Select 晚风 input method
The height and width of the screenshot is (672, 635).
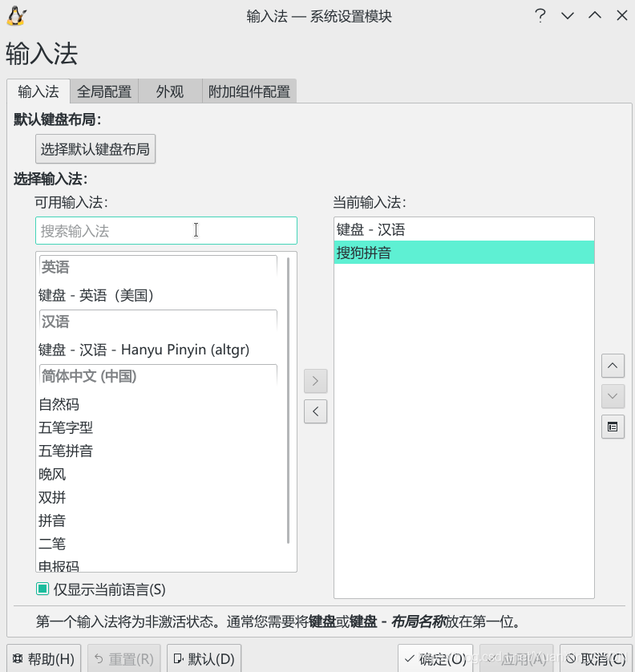pos(159,474)
